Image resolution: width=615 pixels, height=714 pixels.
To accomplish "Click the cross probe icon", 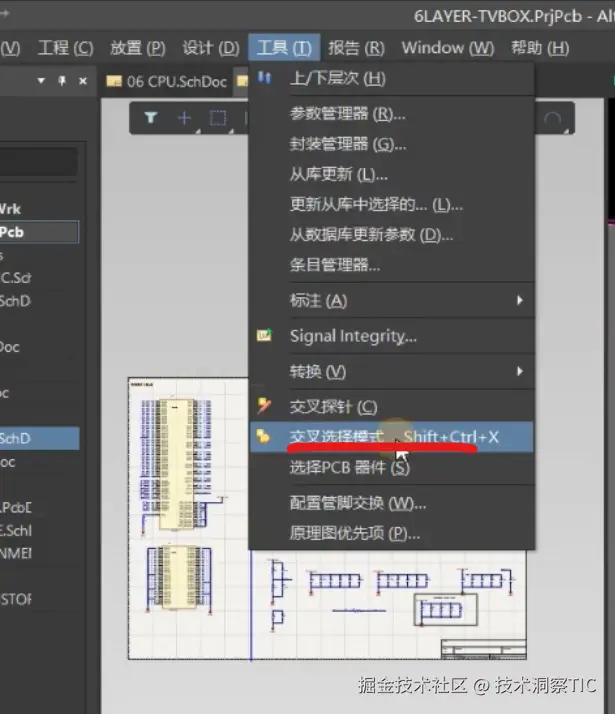I will point(264,405).
